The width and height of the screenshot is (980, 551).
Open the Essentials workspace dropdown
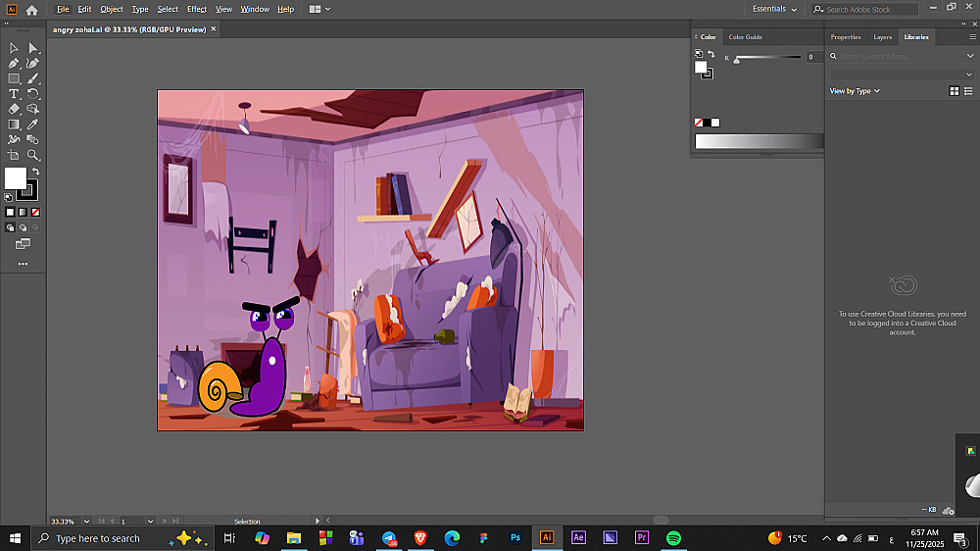774,9
